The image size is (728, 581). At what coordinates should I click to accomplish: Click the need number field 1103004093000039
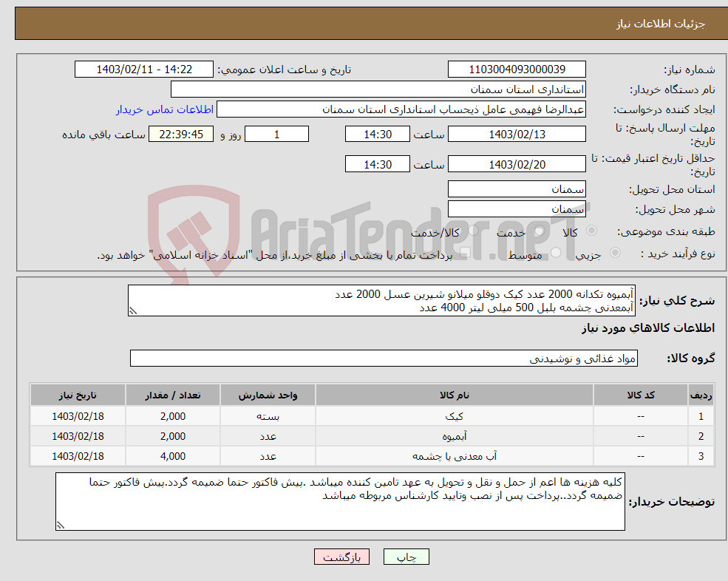517,69
